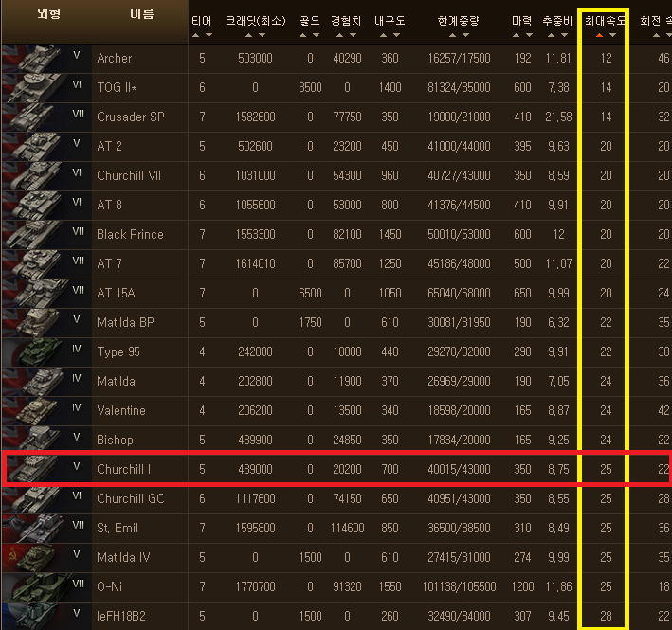
Task: Click gold value 6500 in AT 15A row
Action: 310,293
